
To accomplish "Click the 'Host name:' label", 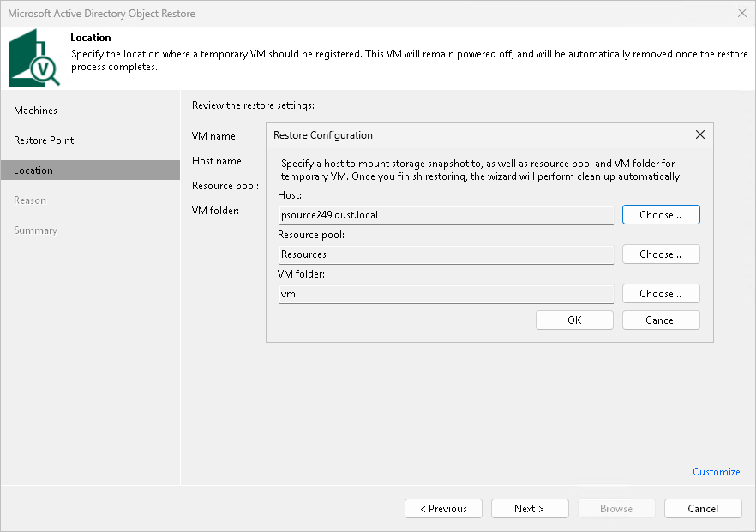I will click(218, 161).
